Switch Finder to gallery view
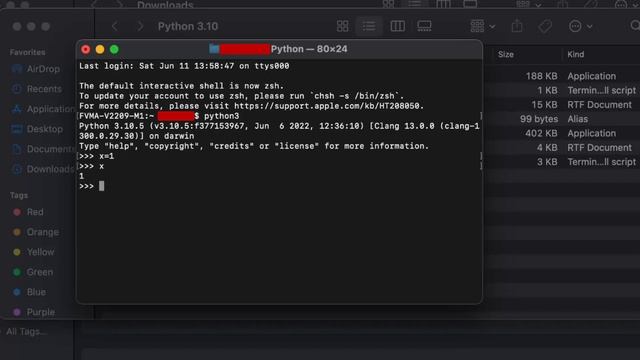640x360 pixels. click(x=424, y=26)
